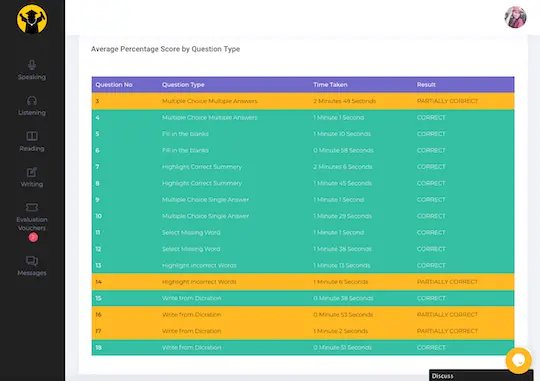Click PARTIALLY CORRECT result for question 17

click(x=447, y=331)
